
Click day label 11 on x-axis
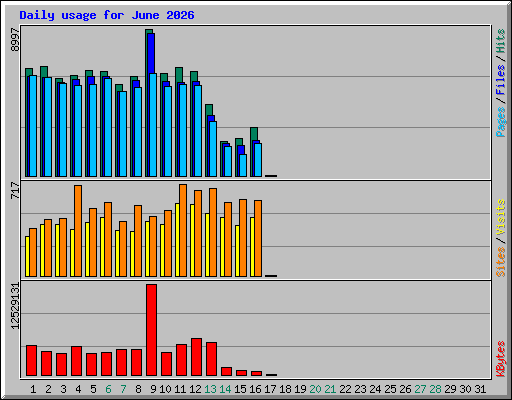pos(180,389)
